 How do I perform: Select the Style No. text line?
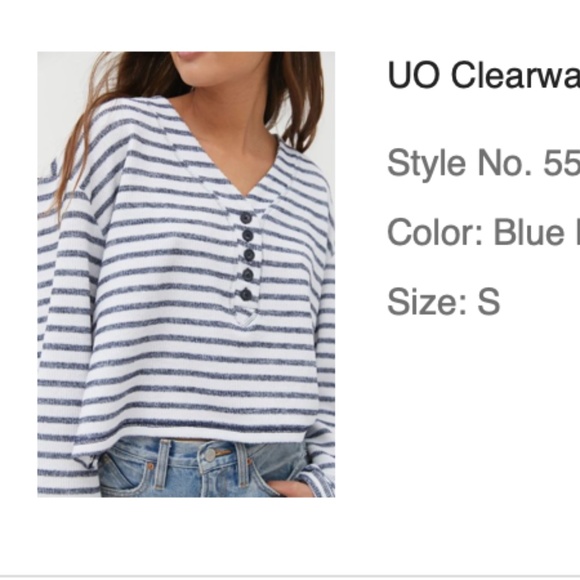click(483, 163)
